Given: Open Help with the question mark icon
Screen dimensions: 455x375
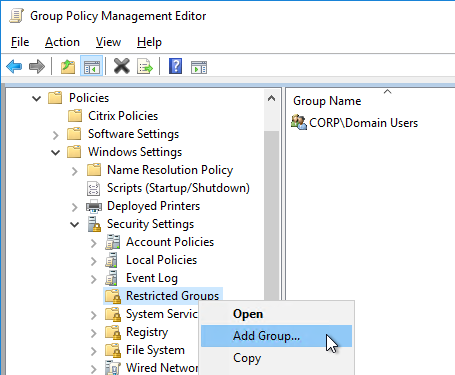Looking at the screenshot, I should 175,66.
